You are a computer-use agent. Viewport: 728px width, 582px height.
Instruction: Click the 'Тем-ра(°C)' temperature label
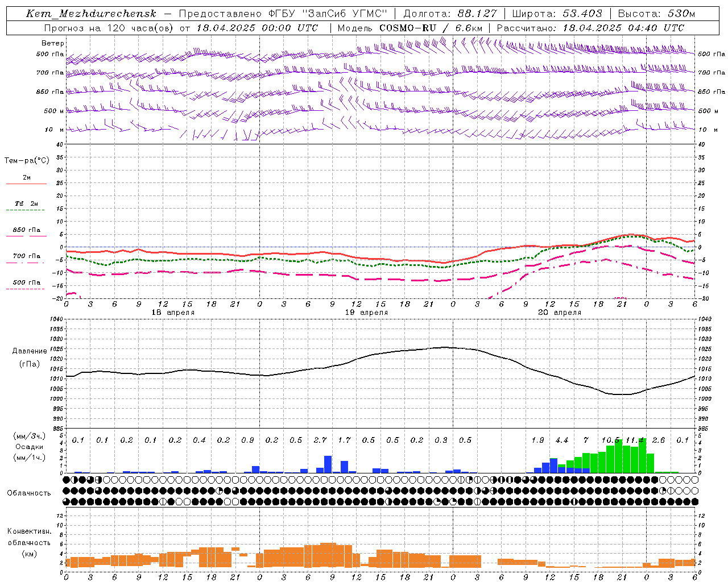tap(27, 161)
